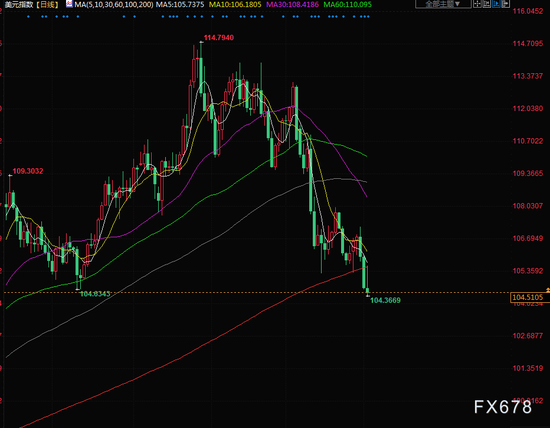
Task: Click the 109.3032 price label
Action: 28,171
